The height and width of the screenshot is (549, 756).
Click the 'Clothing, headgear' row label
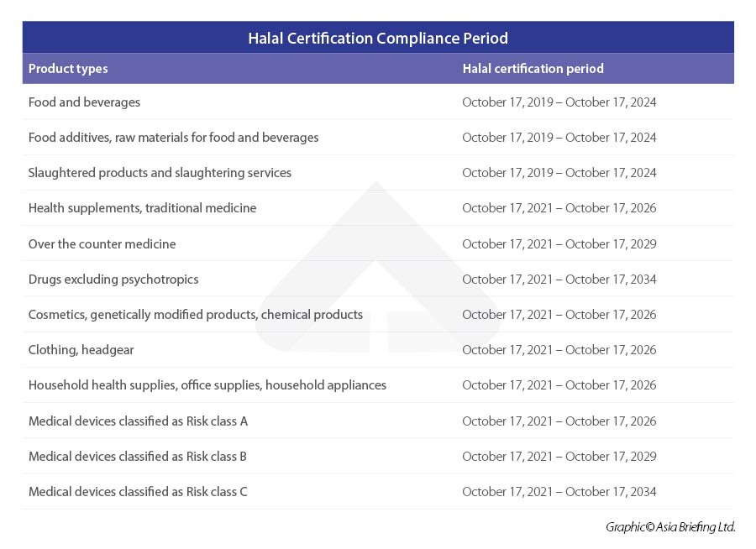[x=81, y=350]
